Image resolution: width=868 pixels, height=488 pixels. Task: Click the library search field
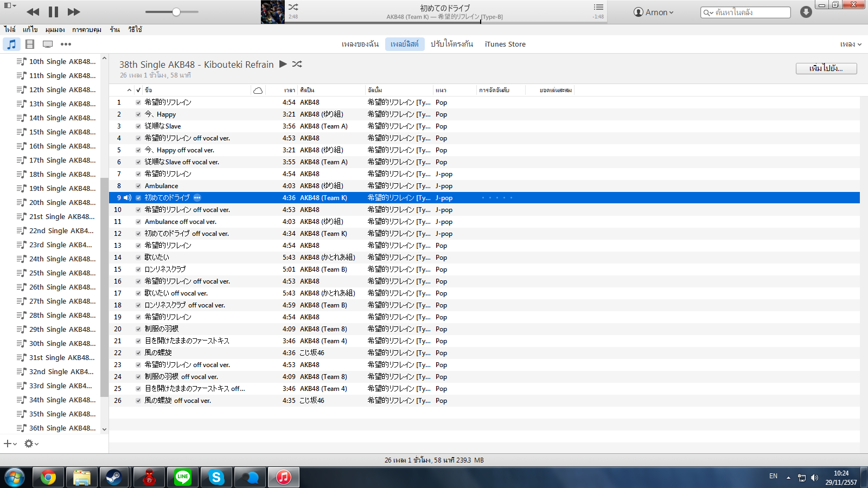(745, 12)
